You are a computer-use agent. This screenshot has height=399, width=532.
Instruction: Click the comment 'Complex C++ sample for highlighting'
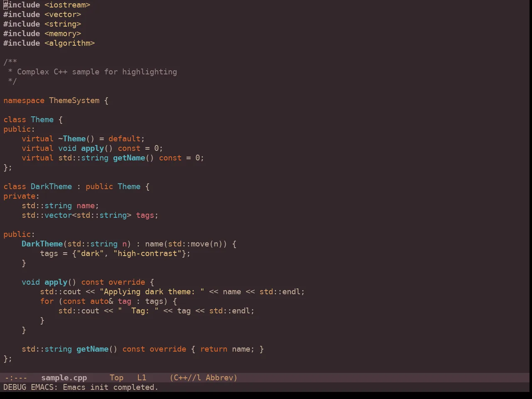point(97,72)
